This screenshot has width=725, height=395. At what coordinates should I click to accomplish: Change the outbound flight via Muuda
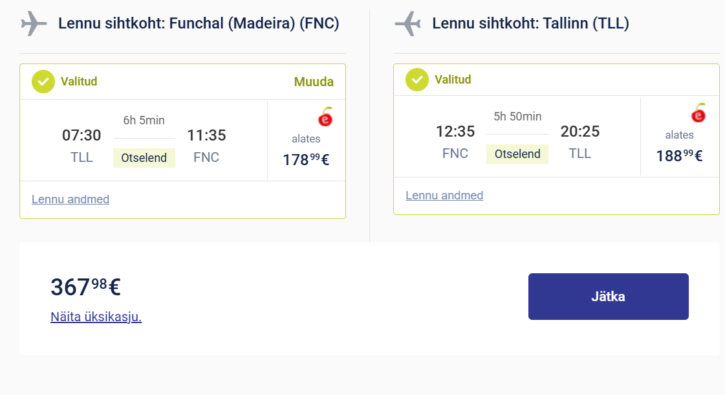[x=313, y=82]
